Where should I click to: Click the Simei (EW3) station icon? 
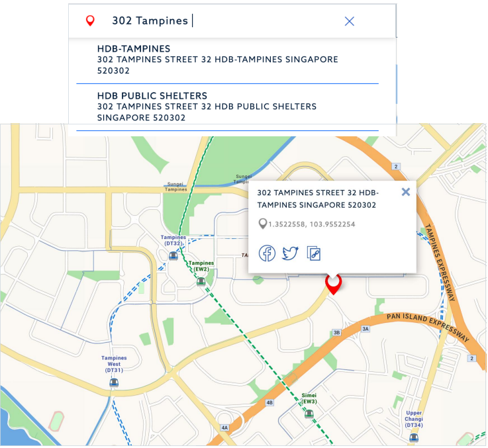[x=309, y=414]
